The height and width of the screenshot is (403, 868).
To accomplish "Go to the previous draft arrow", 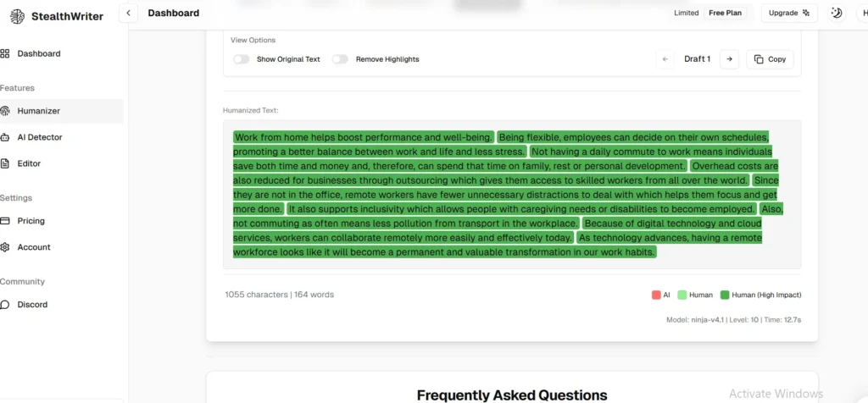I will point(665,59).
